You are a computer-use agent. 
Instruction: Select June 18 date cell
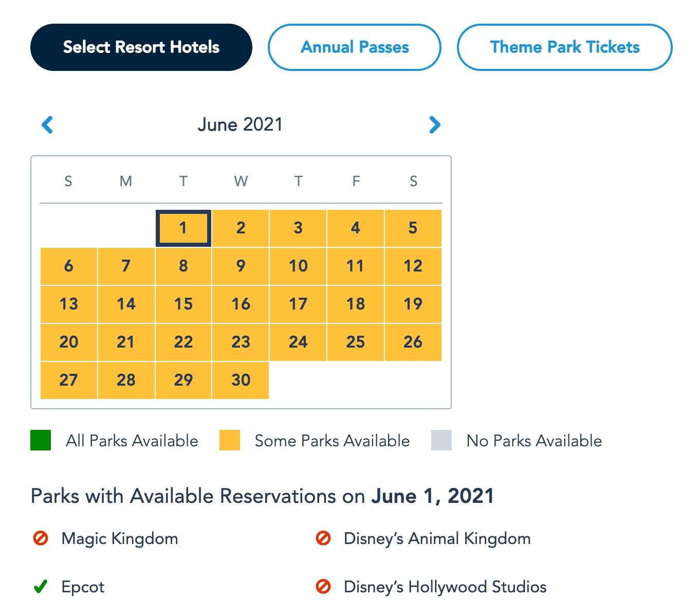356,304
